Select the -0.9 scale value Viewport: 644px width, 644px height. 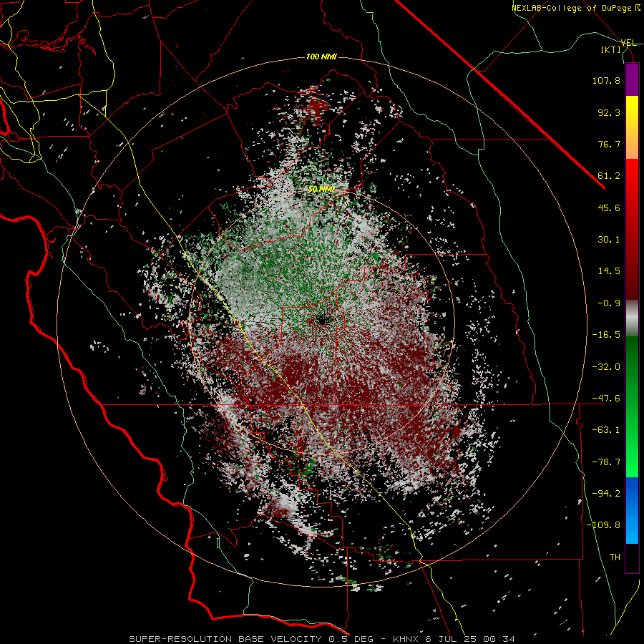click(x=609, y=303)
